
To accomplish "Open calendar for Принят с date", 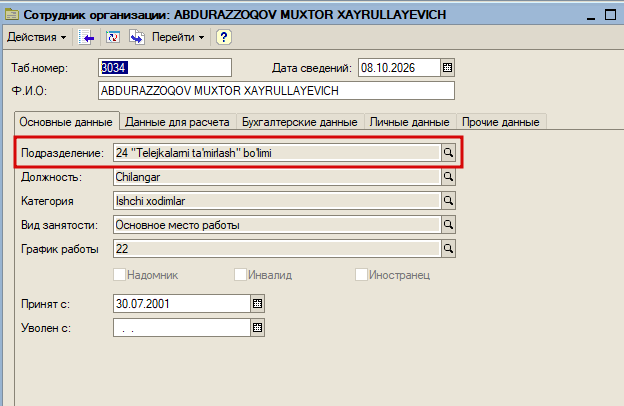I will pos(257,304).
